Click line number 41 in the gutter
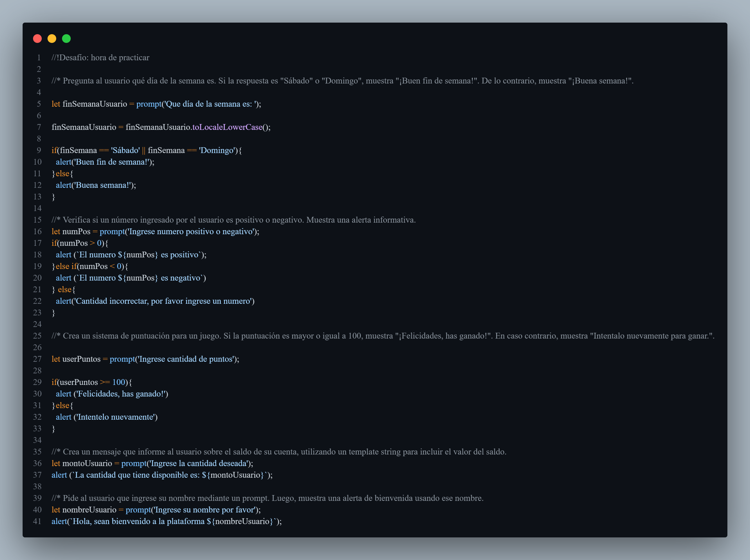750x560 pixels. click(37, 521)
